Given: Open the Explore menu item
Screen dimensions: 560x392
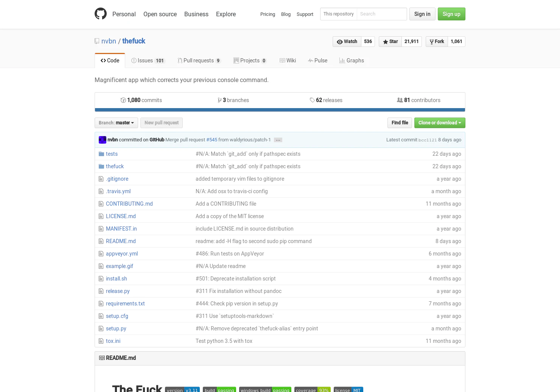Looking at the screenshot, I should (x=226, y=14).
